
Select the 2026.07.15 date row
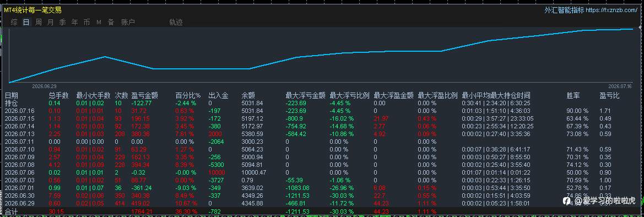coord(19,118)
